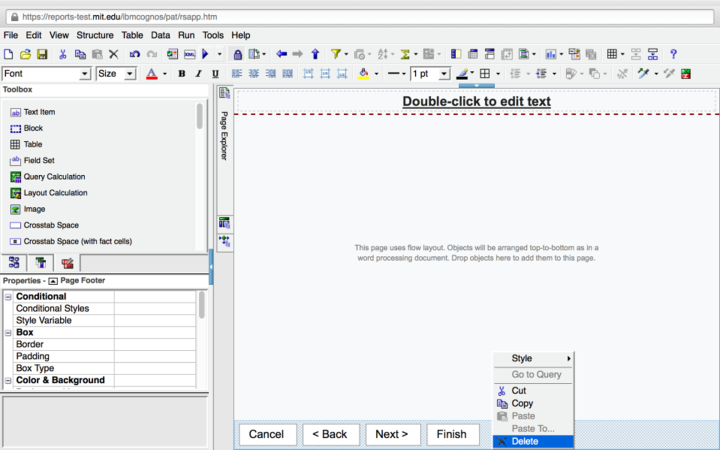The height and width of the screenshot is (450, 720).
Task: Toggle Italic formatting
Action: click(199, 74)
